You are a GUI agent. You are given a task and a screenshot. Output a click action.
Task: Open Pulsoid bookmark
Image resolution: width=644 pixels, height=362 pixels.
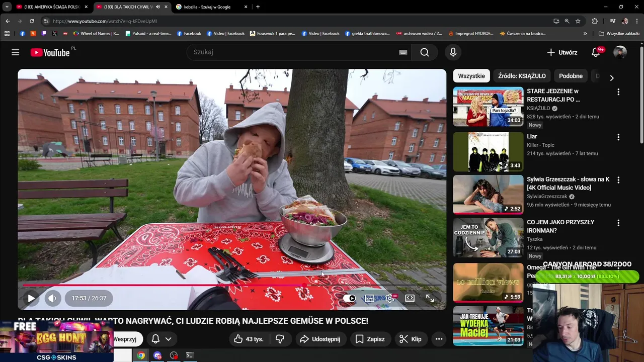click(x=148, y=34)
